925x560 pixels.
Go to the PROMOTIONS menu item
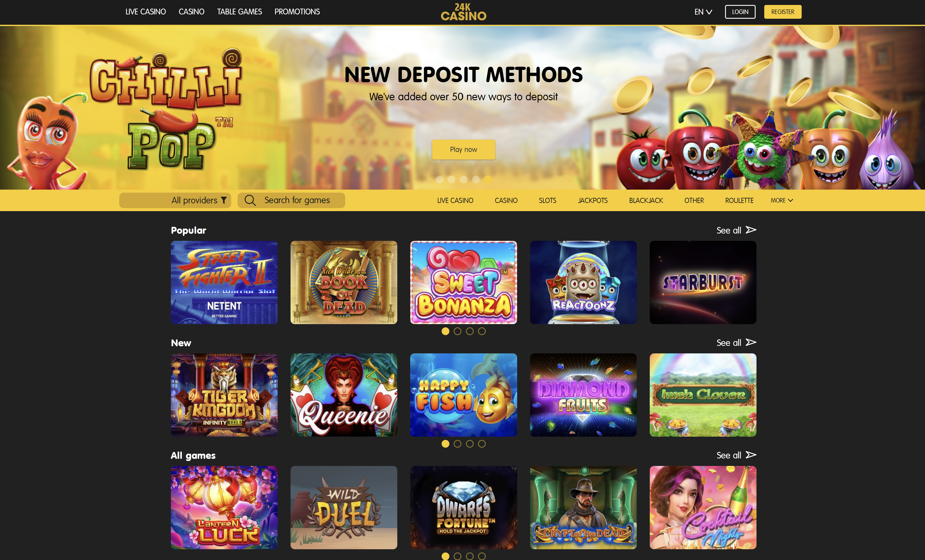[297, 12]
